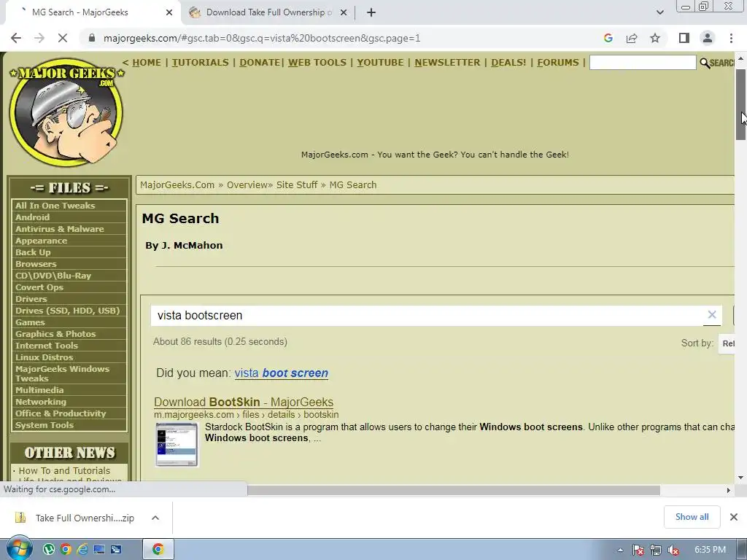Open the Browsers files category
The height and width of the screenshot is (560, 747).
pyautogui.click(x=36, y=264)
